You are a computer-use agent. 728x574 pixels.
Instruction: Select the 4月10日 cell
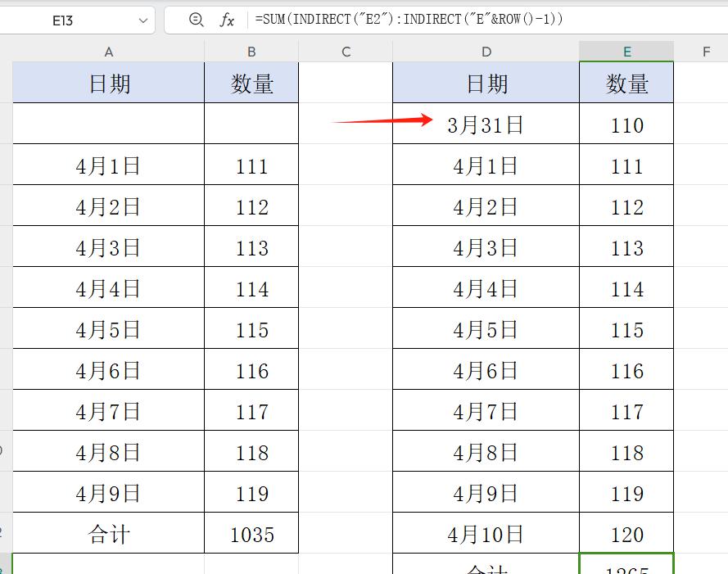coord(486,533)
